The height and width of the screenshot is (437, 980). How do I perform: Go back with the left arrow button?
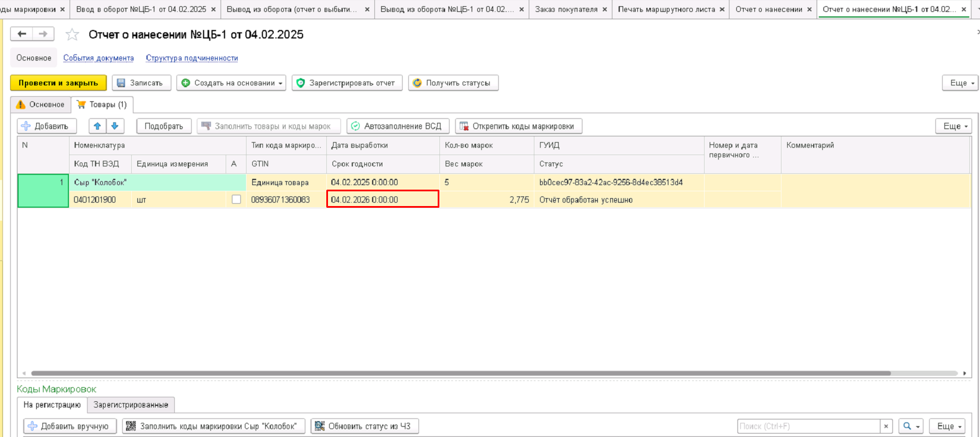[21, 34]
